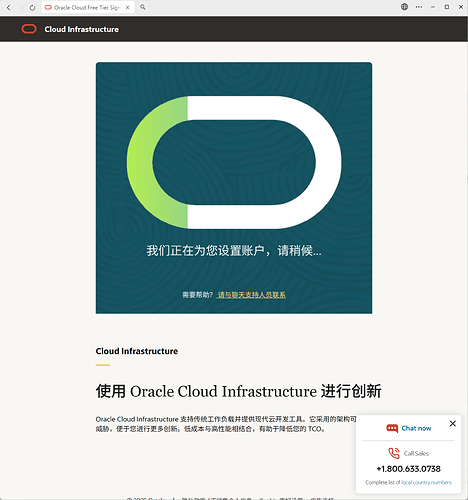Click the globe icon in title bar
This screenshot has width=468, height=500.
[x=404, y=7]
